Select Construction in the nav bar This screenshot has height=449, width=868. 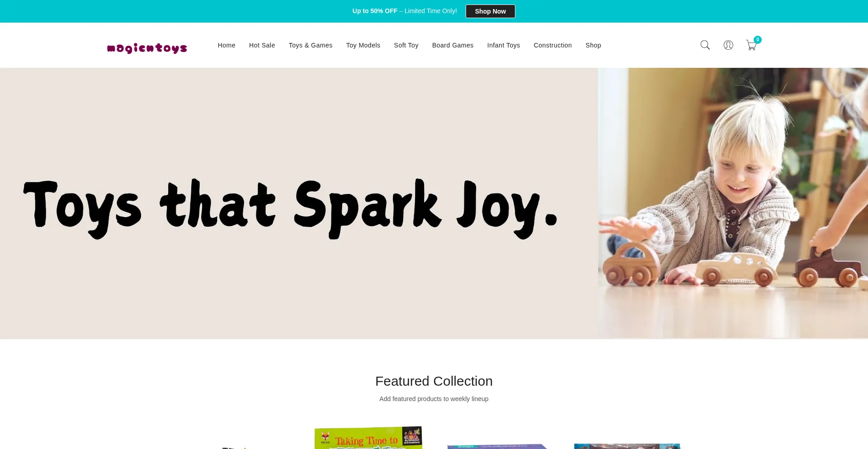(552, 45)
